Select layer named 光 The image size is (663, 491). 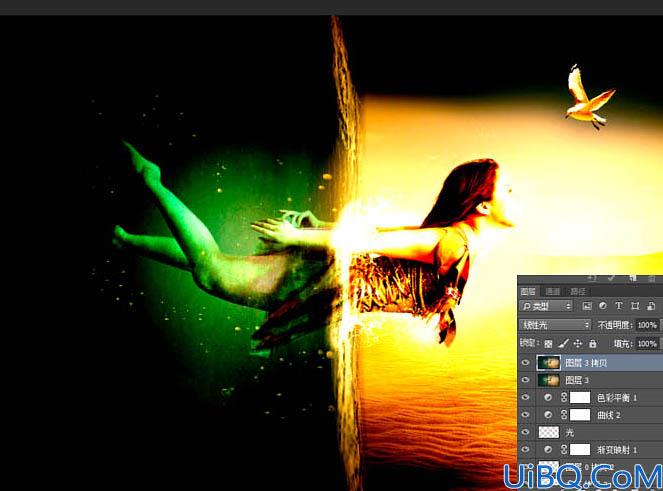pos(570,432)
